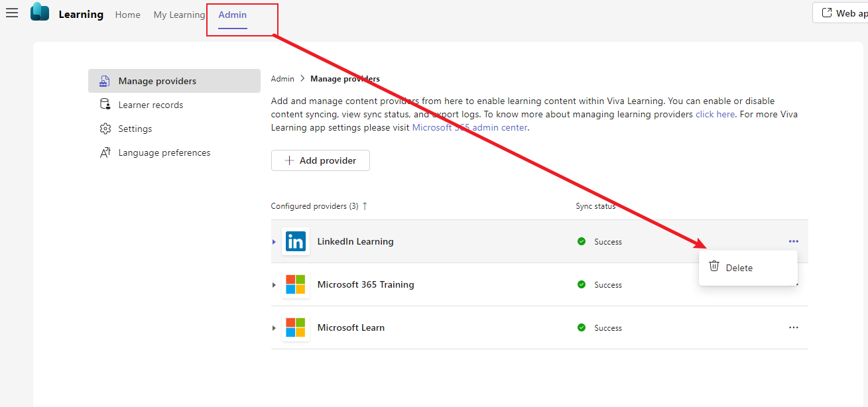Click the LinkedIn Learning logo
This screenshot has height=407, width=868.
[x=295, y=241]
